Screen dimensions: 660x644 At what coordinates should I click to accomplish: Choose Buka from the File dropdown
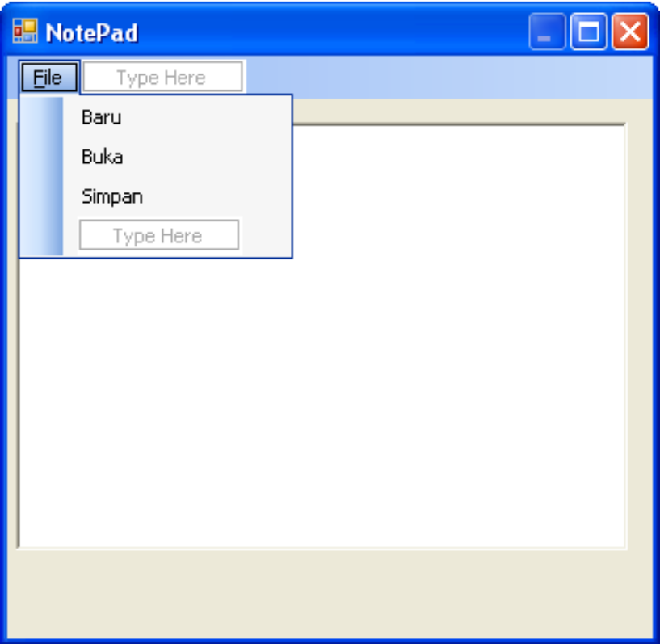(x=103, y=157)
